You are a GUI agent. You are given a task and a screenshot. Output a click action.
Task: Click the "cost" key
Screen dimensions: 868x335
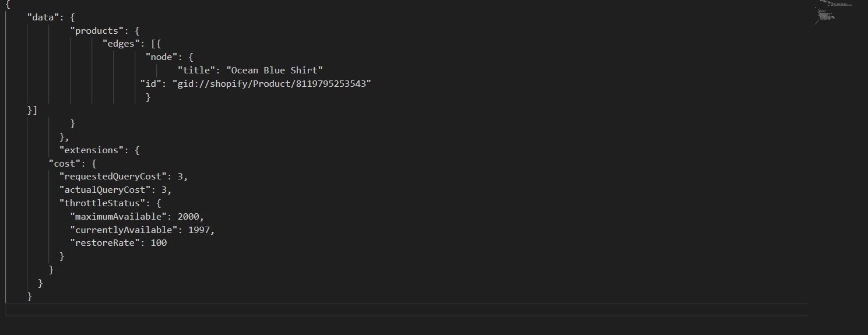click(64, 164)
